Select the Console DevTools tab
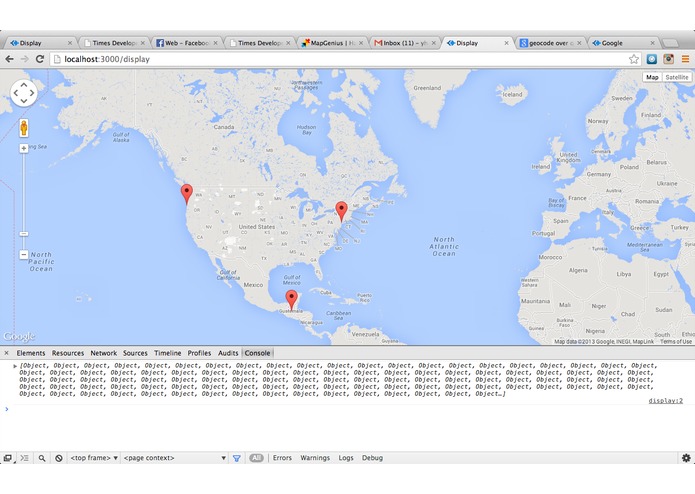The width and height of the screenshot is (695, 494). click(257, 353)
